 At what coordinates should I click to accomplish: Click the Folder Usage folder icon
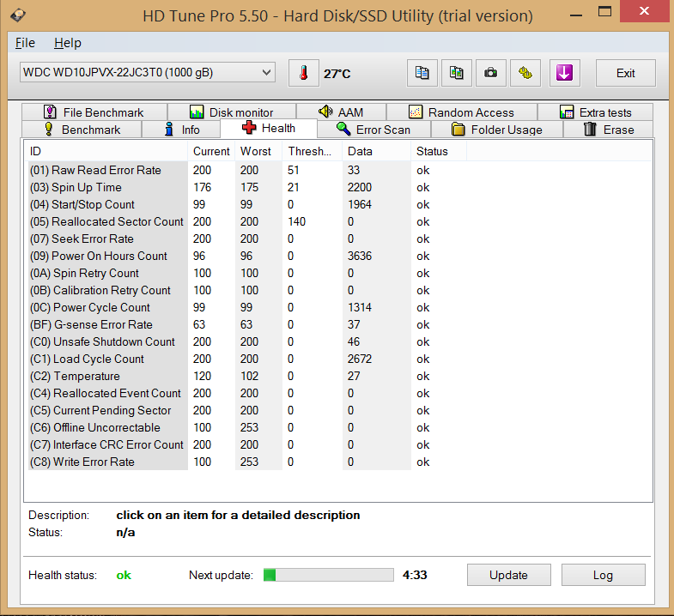[458, 130]
